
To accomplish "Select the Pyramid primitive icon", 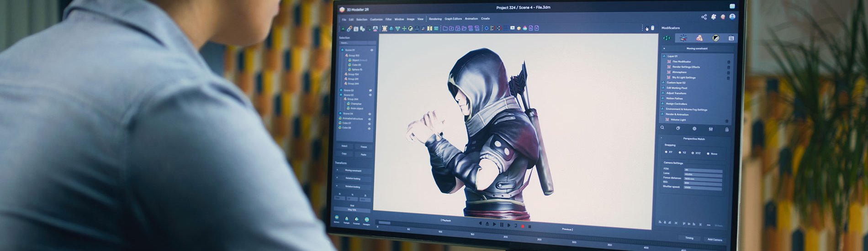I will pyautogui.click(x=356, y=219).
